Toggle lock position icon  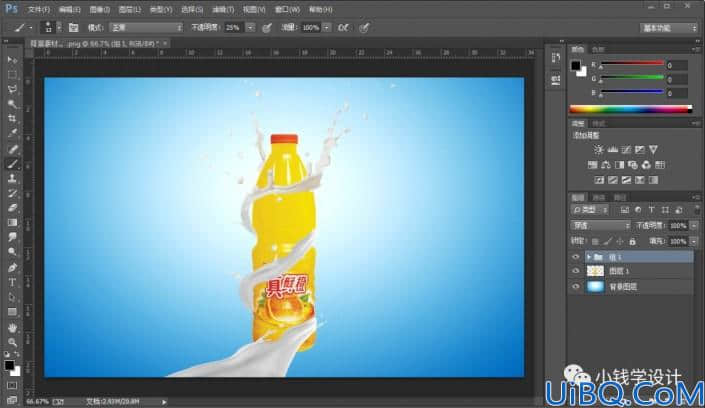(x=620, y=242)
